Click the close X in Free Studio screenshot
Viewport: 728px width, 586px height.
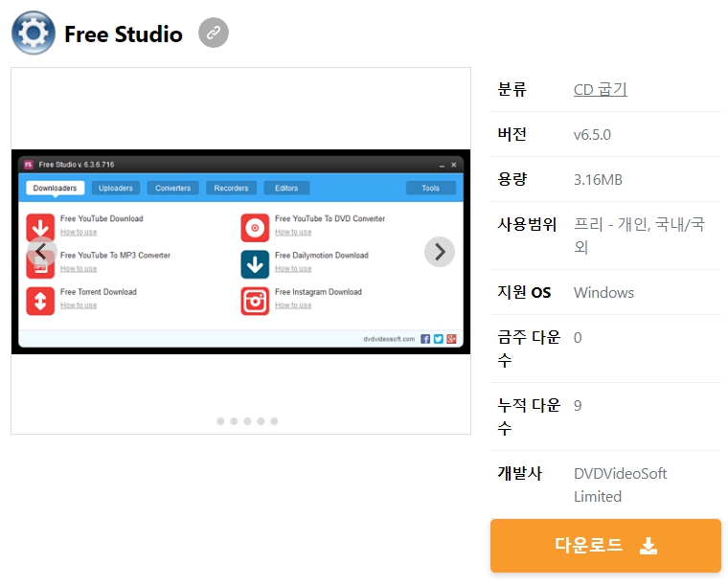(454, 165)
